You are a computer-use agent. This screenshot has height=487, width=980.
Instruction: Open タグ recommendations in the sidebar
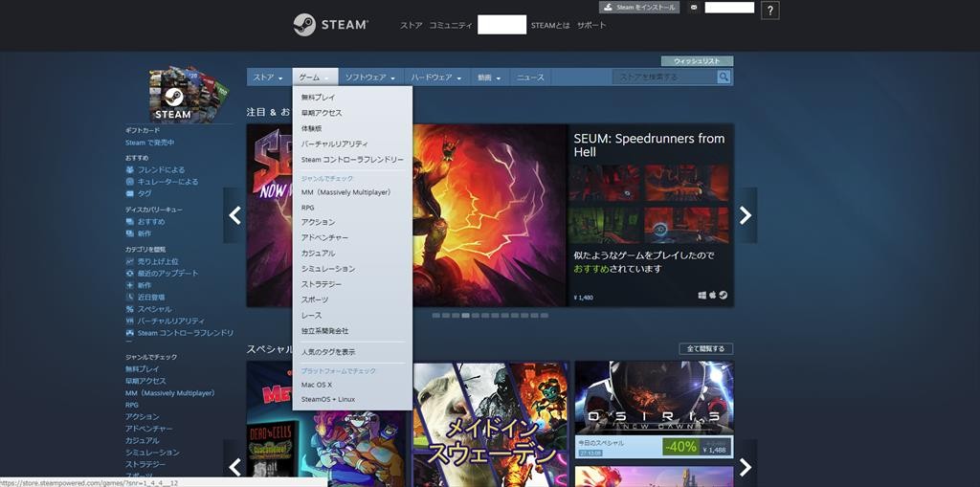click(144, 193)
